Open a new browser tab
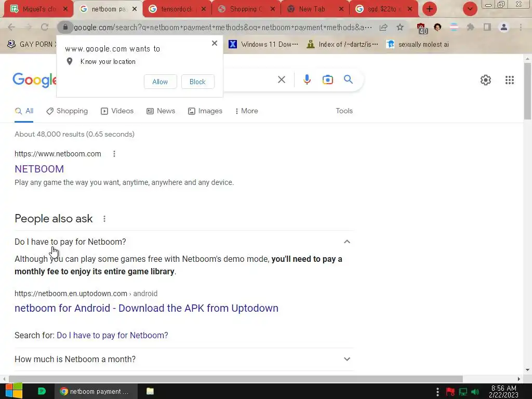 (x=430, y=9)
